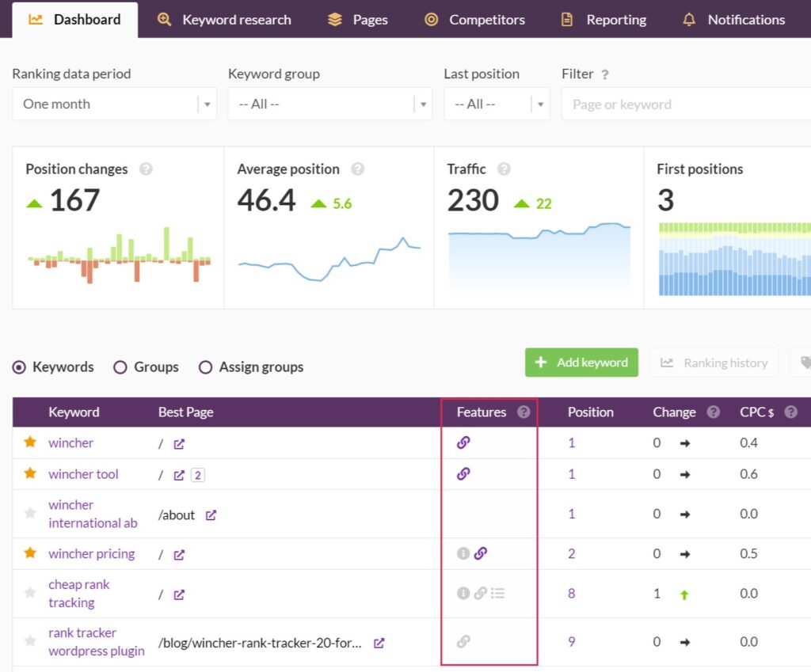811x672 pixels.
Task: Click the star icon beside wincher keyword
Action: (30, 442)
